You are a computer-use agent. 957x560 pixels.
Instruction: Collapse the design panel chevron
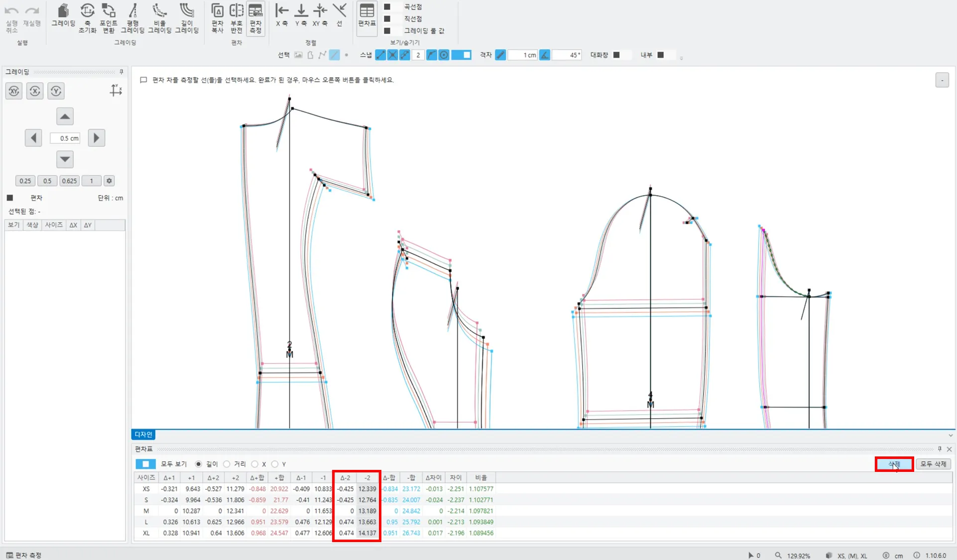pos(951,435)
